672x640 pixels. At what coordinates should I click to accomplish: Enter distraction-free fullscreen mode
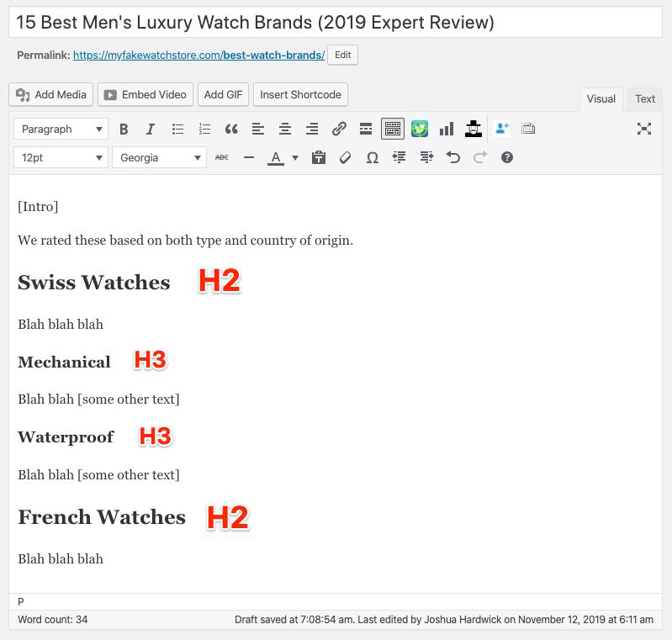pos(643,129)
